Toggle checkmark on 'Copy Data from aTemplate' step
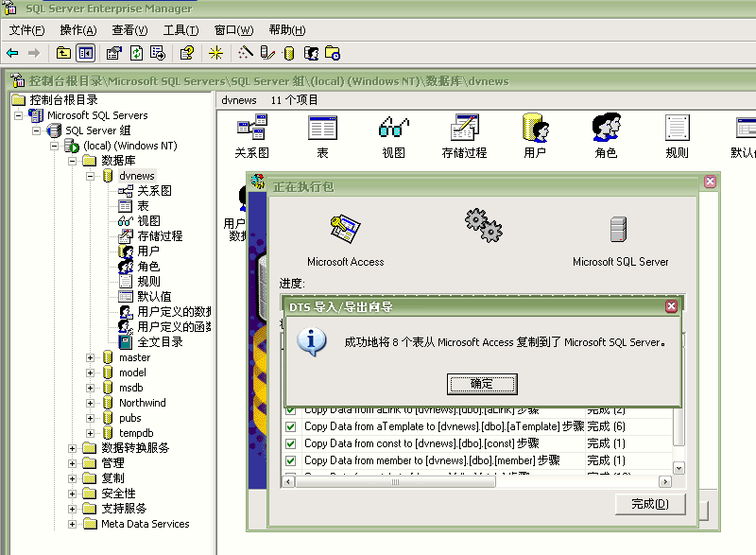The width and height of the screenshot is (756, 555). 289,426
